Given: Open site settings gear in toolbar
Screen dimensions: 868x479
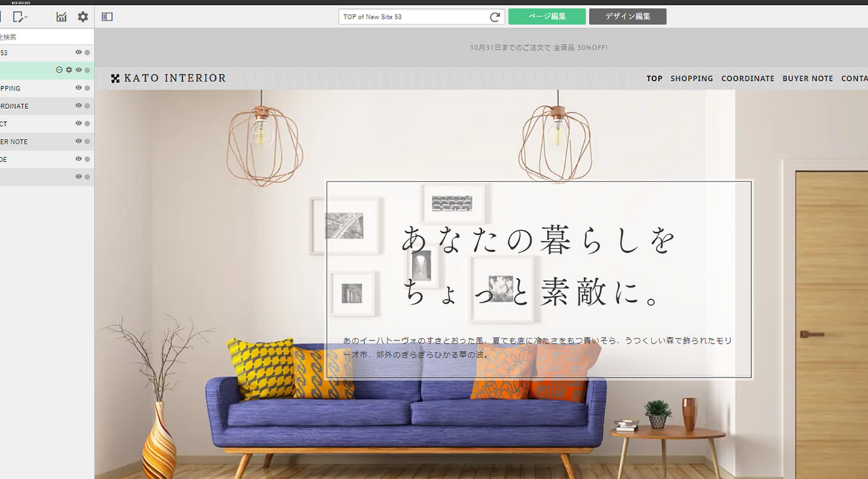Looking at the screenshot, I should click(x=83, y=17).
